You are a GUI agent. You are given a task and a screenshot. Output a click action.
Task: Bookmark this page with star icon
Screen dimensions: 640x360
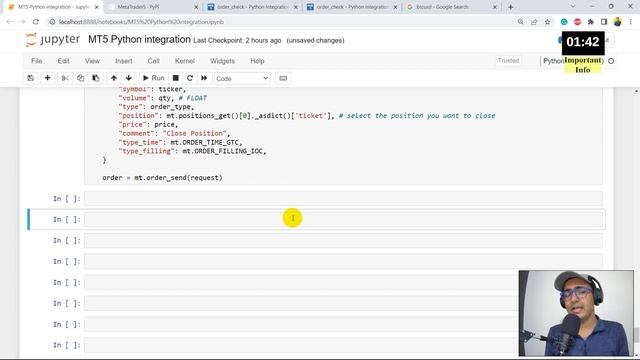click(x=547, y=22)
